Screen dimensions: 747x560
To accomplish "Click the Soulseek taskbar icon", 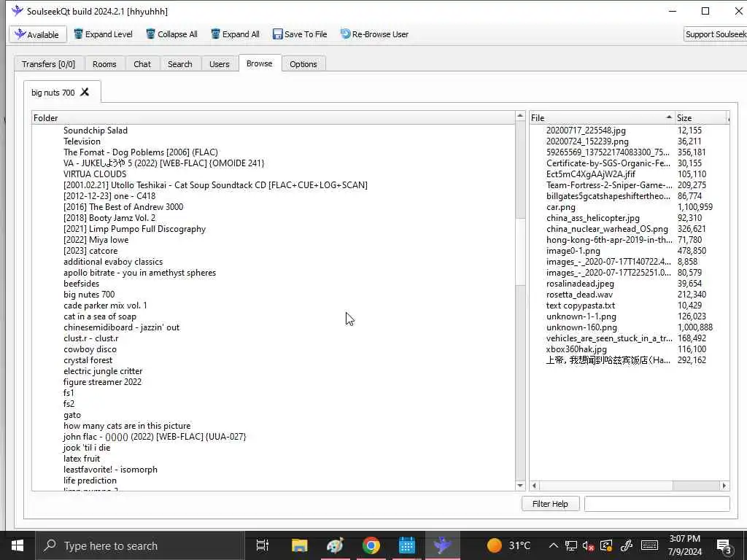I will (x=443, y=545).
